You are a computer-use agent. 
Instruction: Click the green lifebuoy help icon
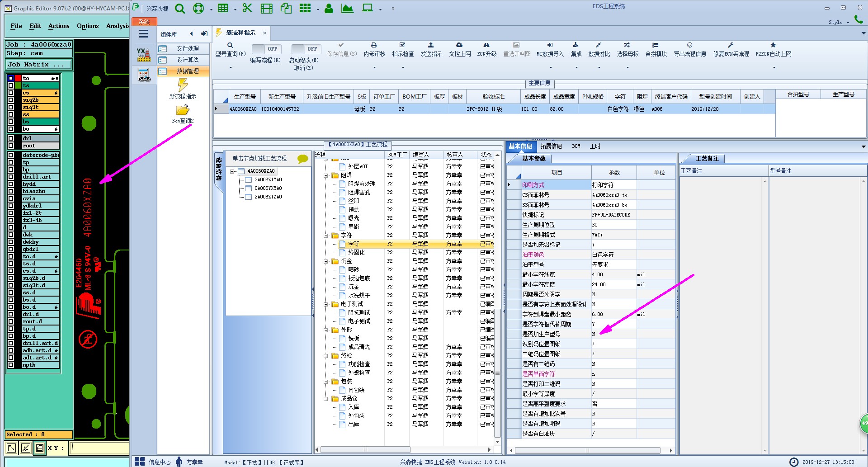(x=198, y=9)
